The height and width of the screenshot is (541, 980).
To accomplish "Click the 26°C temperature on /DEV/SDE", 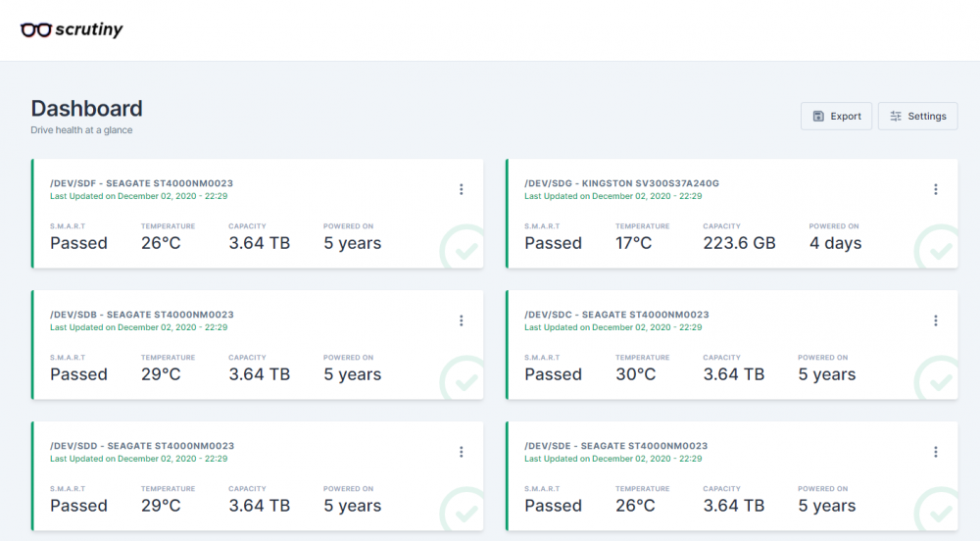I will tap(635, 506).
